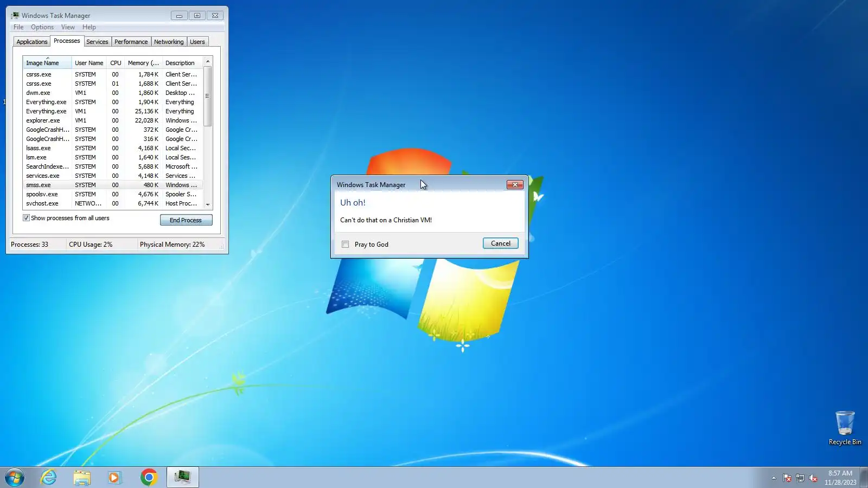Select the svchost.exe process row
868x488 pixels.
[113, 203]
